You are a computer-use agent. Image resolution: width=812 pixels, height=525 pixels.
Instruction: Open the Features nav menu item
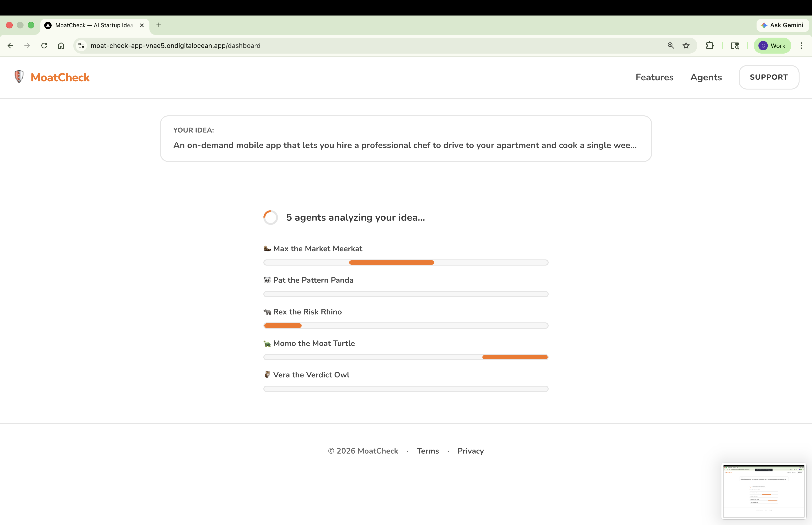click(x=654, y=77)
